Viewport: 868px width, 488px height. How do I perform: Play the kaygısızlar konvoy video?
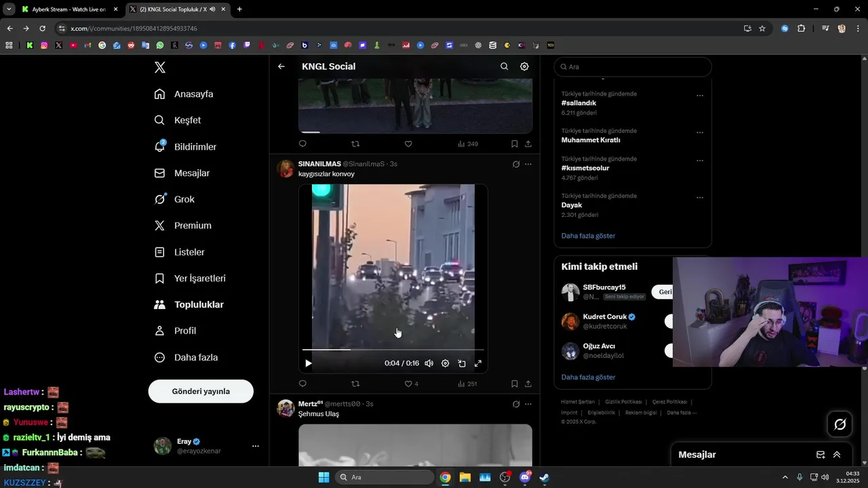309,363
